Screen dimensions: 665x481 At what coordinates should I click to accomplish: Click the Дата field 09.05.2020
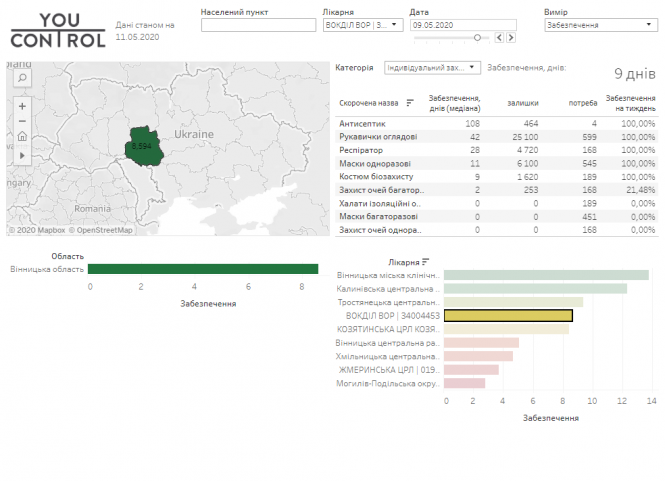point(463,25)
